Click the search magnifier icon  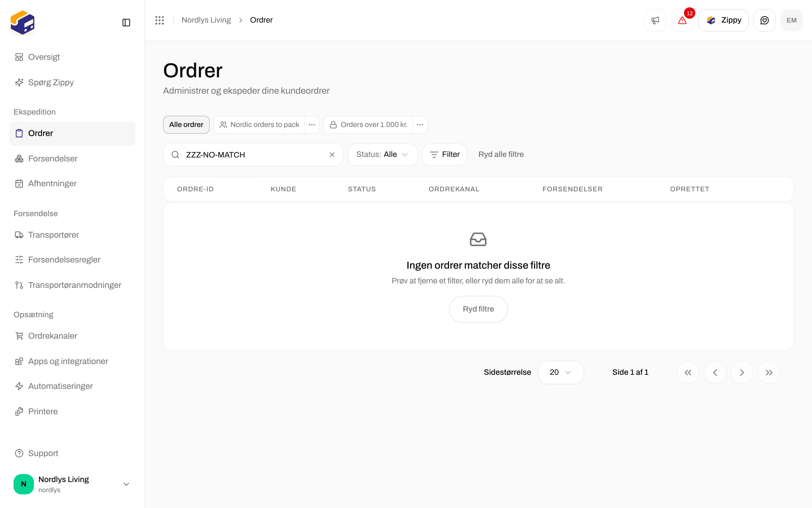(175, 155)
